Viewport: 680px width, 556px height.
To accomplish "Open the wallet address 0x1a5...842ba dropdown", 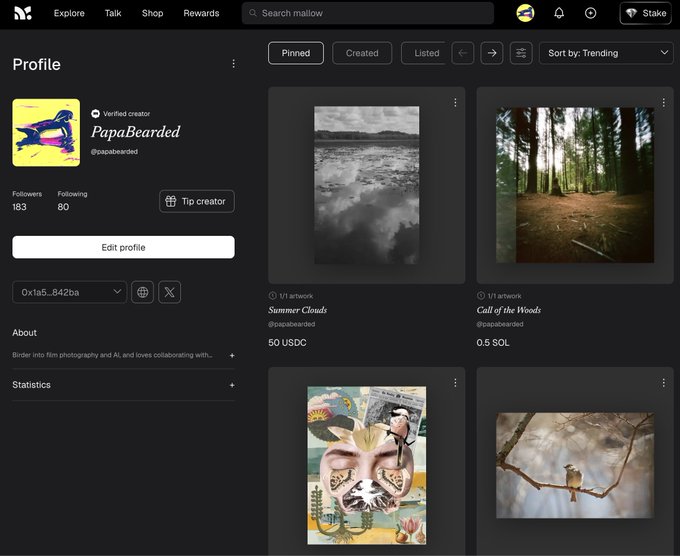I will tap(69, 292).
